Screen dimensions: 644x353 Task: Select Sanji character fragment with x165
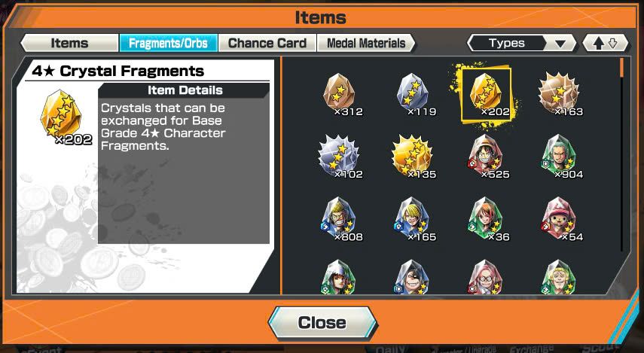tap(413, 219)
